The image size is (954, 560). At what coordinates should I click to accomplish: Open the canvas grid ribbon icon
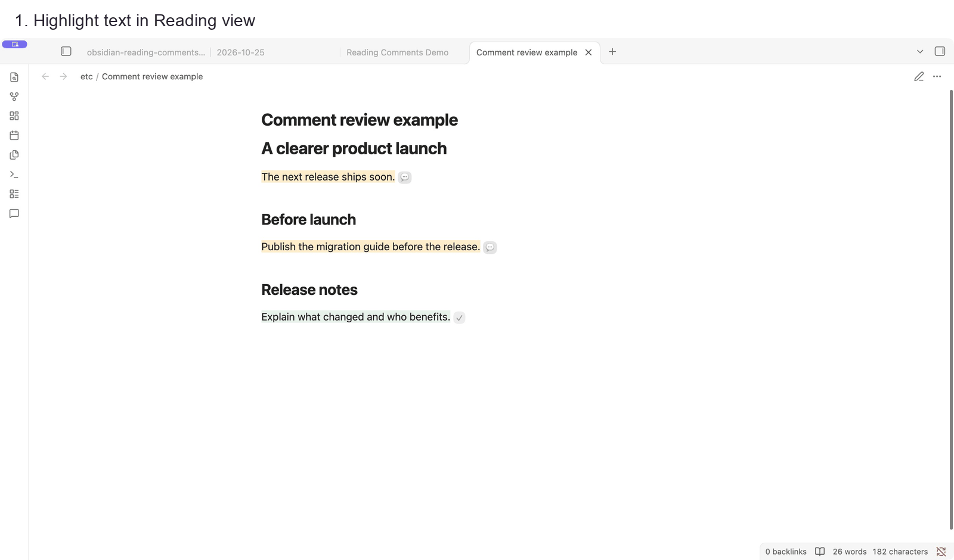(14, 116)
